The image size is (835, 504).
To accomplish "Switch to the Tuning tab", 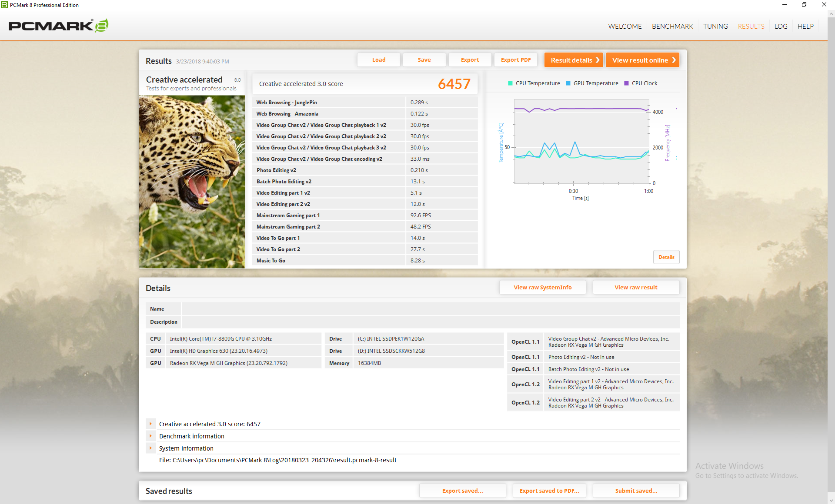I will (715, 27).
